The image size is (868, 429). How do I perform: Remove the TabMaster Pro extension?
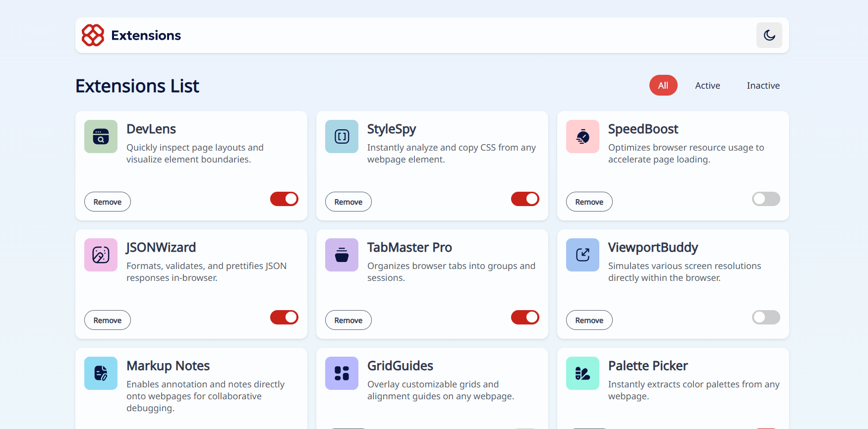pos(348,320)
